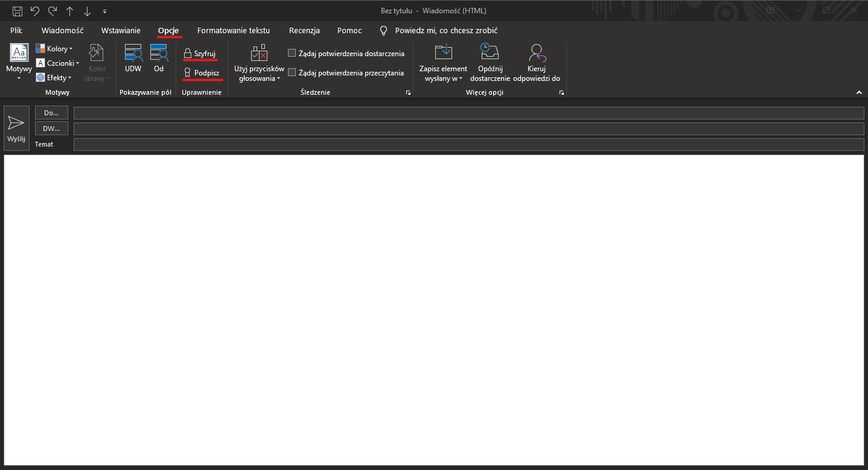
Task: Undo the last action
Action: click(x=35, y=11)
